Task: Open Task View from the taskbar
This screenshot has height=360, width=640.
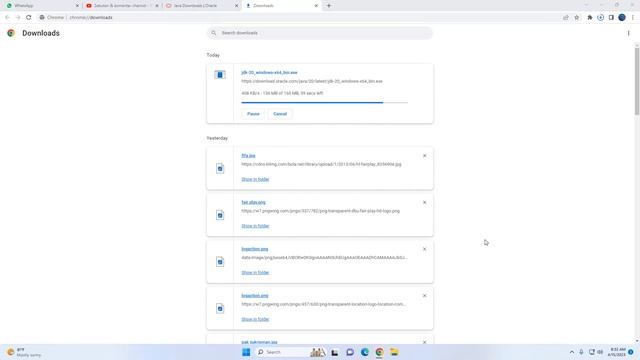Action: tap(335, 352)
